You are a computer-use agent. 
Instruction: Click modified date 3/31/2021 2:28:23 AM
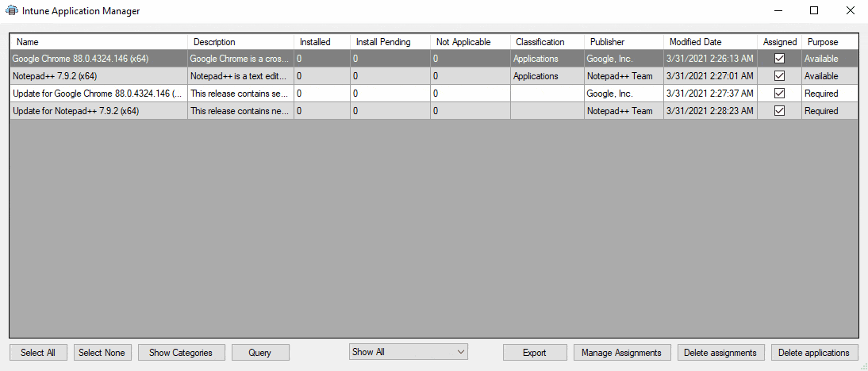[709, 110]
